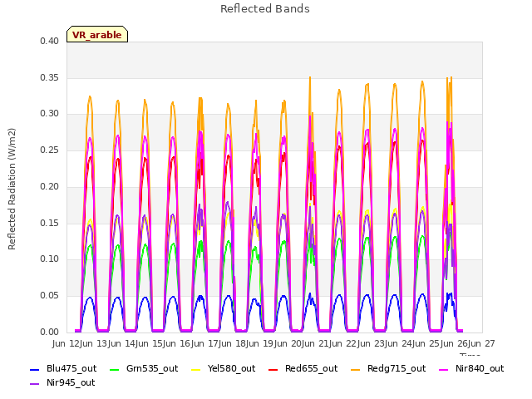The width and height of the screenshot is (532, 399).
Task: Click the 0.05 y-axis tick label
Action: (x=49, y=296)
